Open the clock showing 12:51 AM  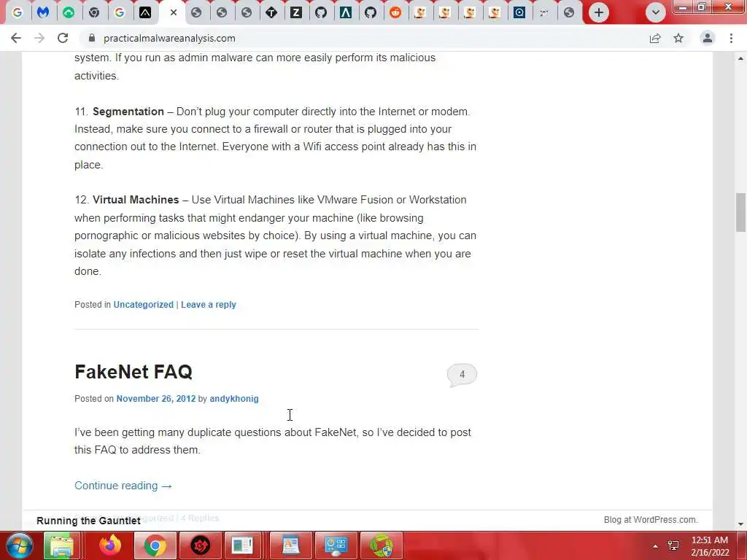710,546
